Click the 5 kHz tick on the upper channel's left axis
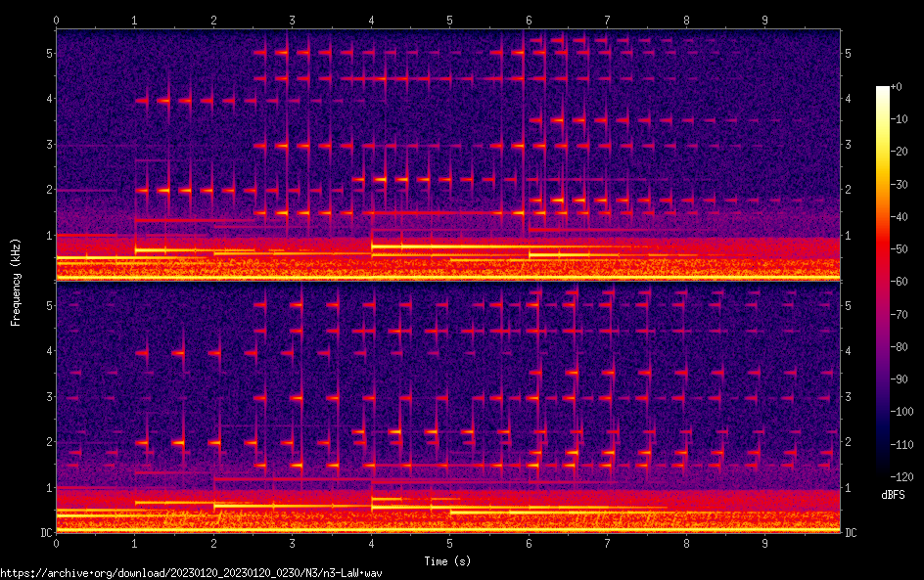Viewport: 924px width, 580px height. pos(47,53)
